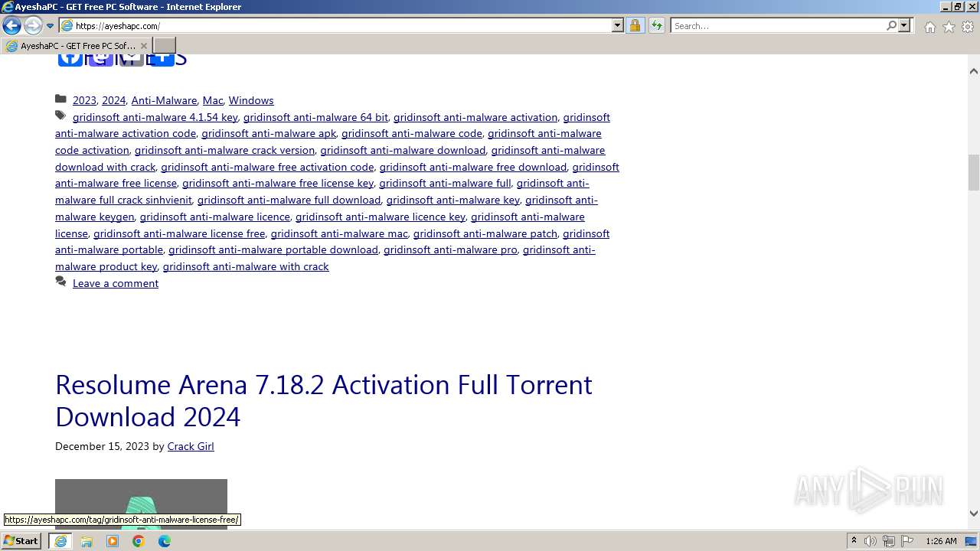
Task: Open the Windows category link
Action: click(251, 100)
